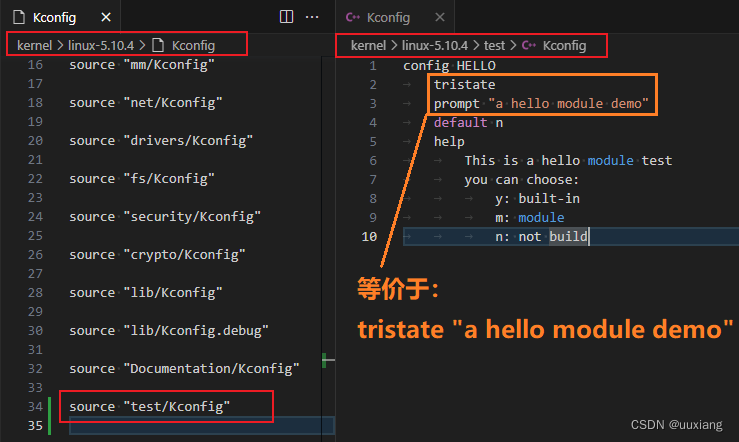Click the split editor right icon
This screenshot has height=442, width=739.
pos(286,17)
